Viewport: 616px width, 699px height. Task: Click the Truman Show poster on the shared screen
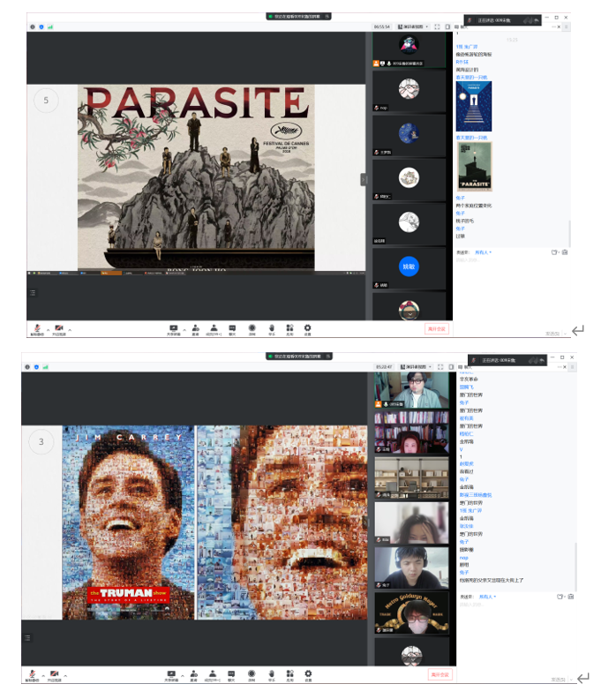(x=128, y=522)
